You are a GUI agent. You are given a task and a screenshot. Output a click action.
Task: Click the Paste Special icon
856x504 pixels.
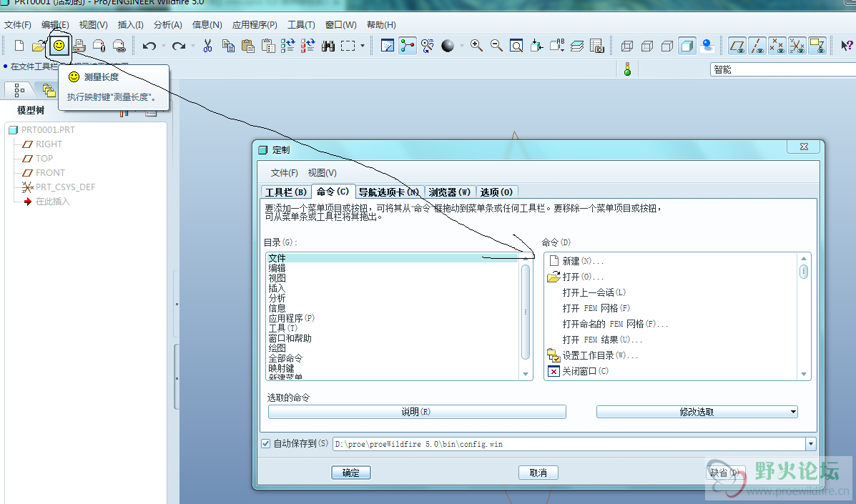[x=268, y=46]
